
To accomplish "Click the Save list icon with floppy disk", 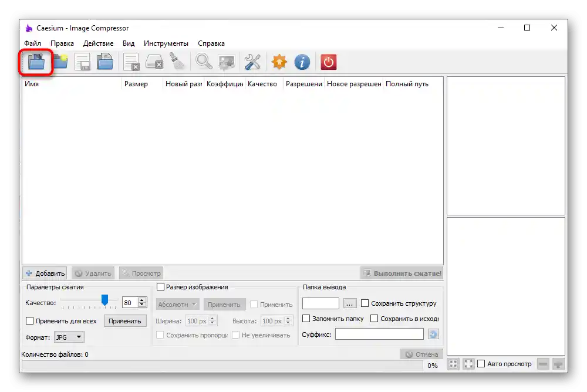I will (82, 62).
